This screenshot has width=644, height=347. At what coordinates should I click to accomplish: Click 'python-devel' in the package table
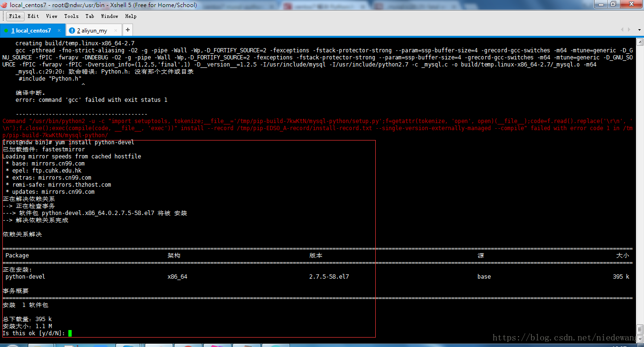click(x=25, y=277)
